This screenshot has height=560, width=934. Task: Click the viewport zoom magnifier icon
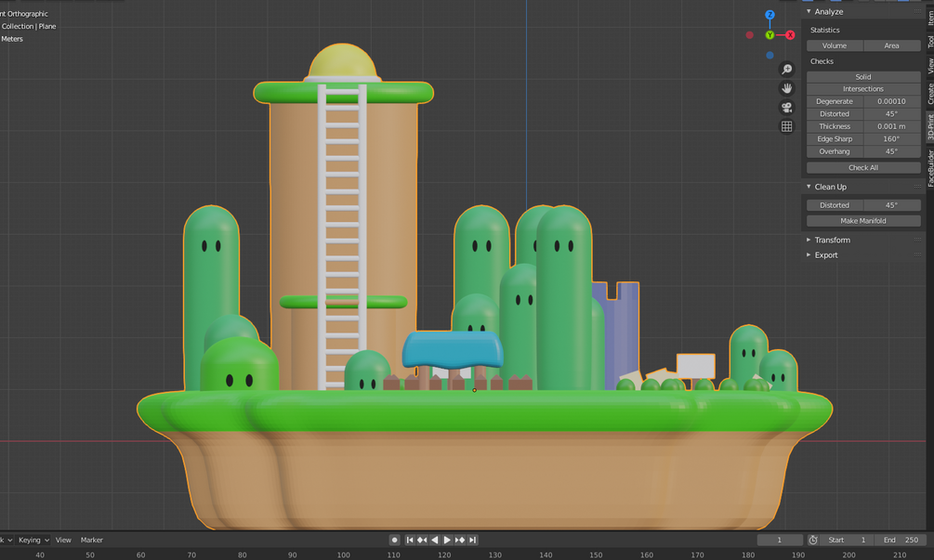(787, 70)
